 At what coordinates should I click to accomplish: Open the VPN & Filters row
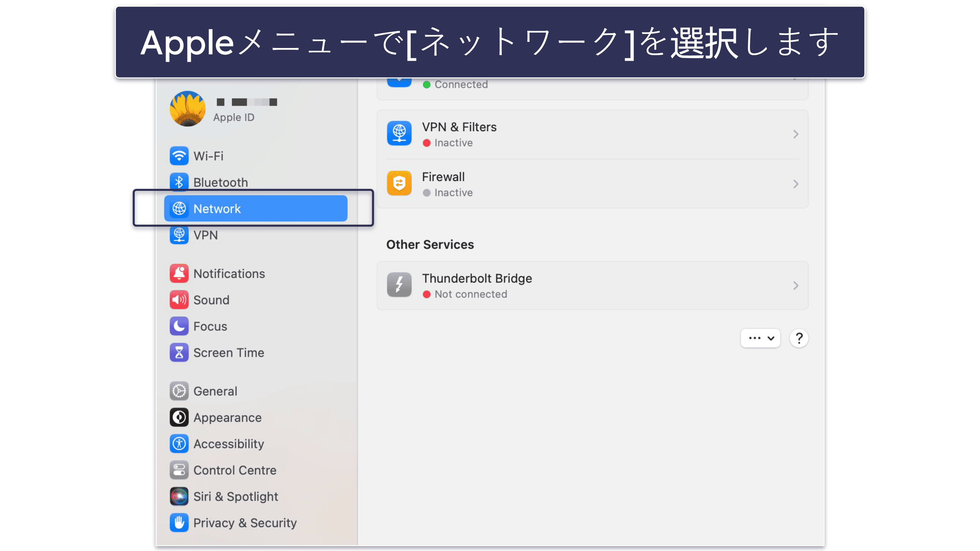coord(592,134)
